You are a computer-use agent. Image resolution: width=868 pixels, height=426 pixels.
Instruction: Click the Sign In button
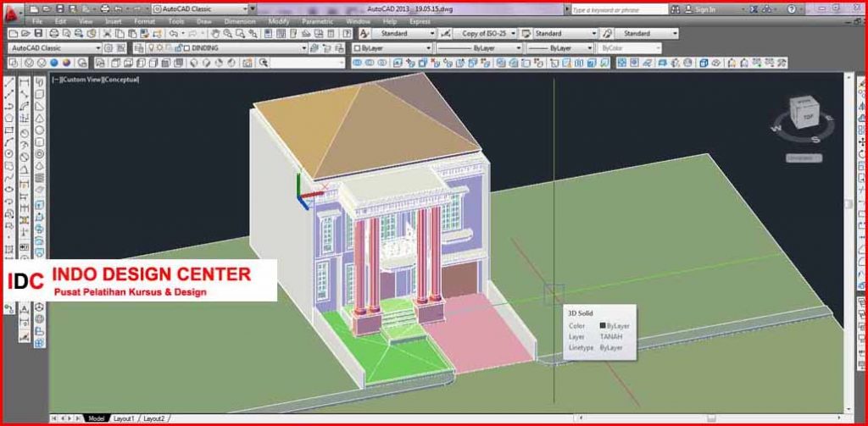coord(699,9)
